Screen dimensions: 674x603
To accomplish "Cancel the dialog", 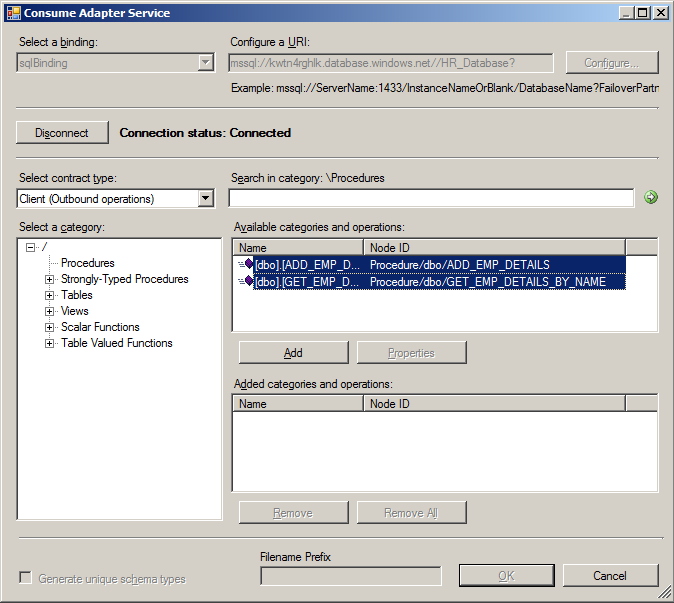I will [x=610, y=575].
